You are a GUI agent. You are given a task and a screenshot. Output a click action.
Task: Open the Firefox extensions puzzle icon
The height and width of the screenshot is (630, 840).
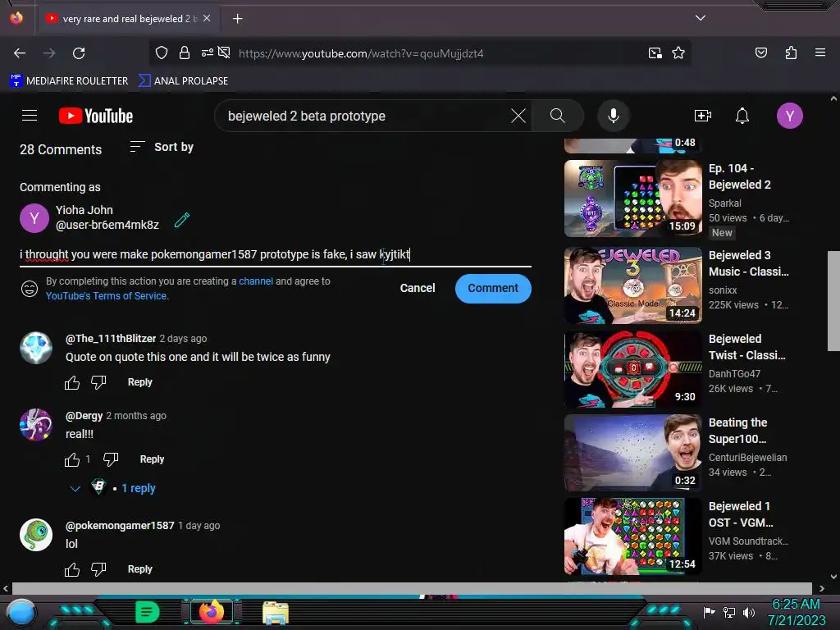791,52
